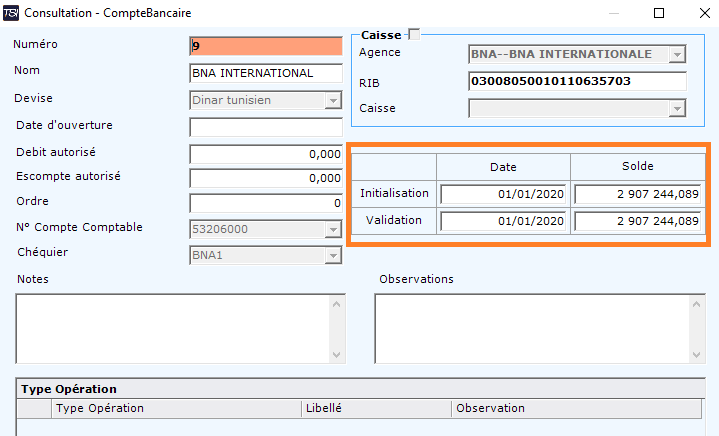Expand the Agence combo box arrow
This screenshot has width=719, height=436.
[x=677, y=55]
